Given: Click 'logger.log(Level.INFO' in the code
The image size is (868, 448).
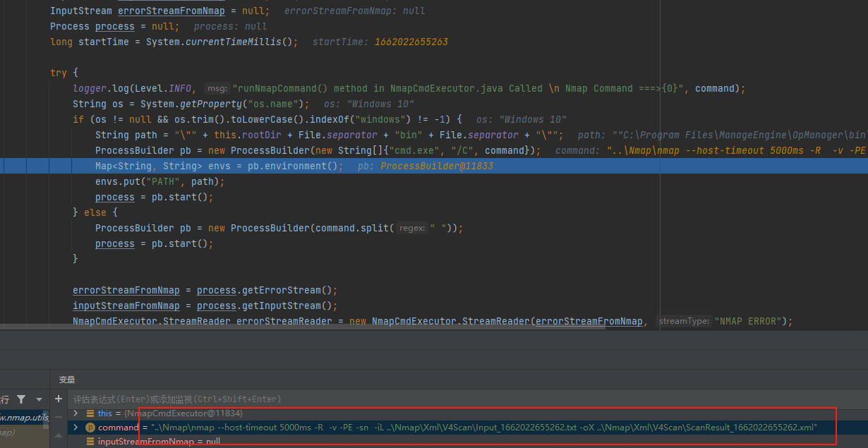Looking at the screenshot, I should [132, 88].
